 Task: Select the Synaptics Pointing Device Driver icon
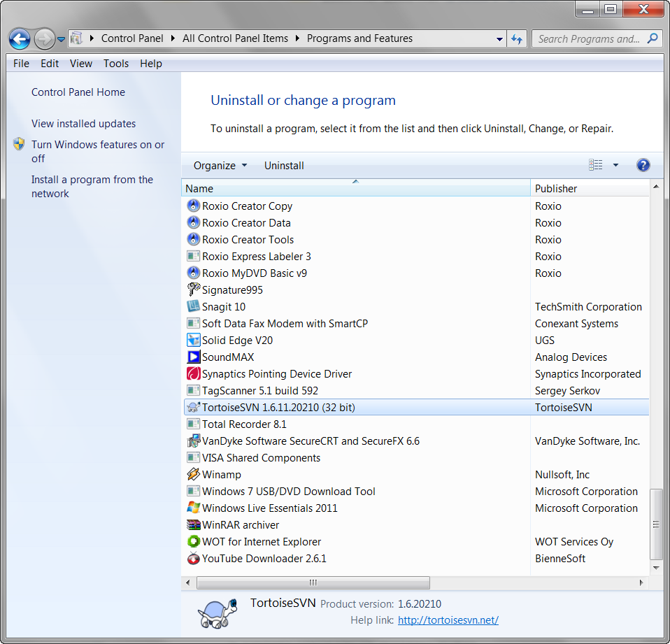click(x=194, y=374)
